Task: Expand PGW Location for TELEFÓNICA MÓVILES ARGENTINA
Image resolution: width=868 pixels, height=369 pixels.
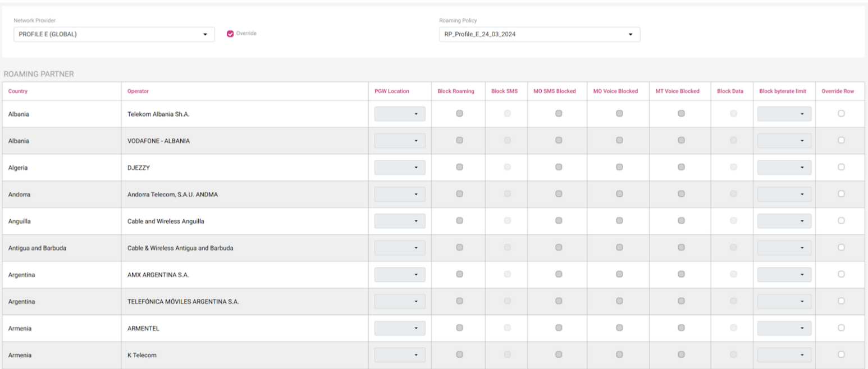Action: click(x=400, y=301)
